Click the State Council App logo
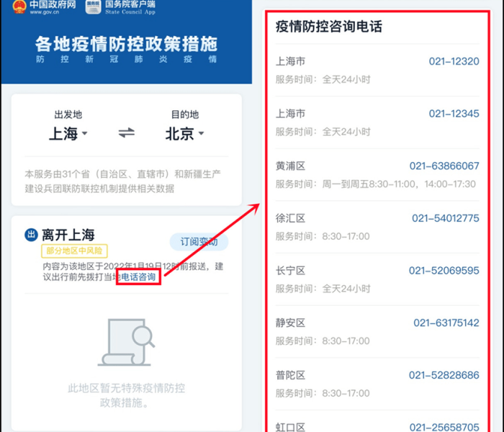The image size is (504, 432). [93, 7]
